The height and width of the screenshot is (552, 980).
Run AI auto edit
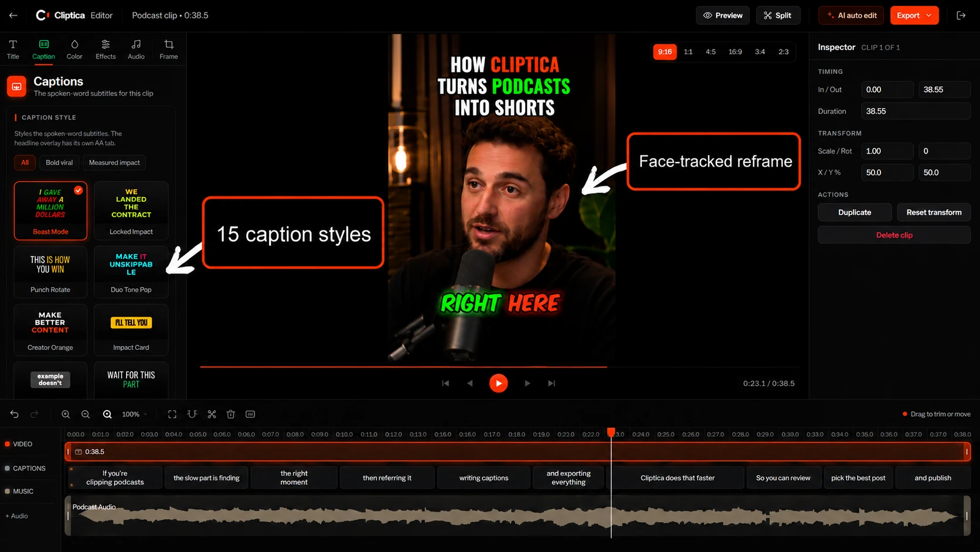851,15
